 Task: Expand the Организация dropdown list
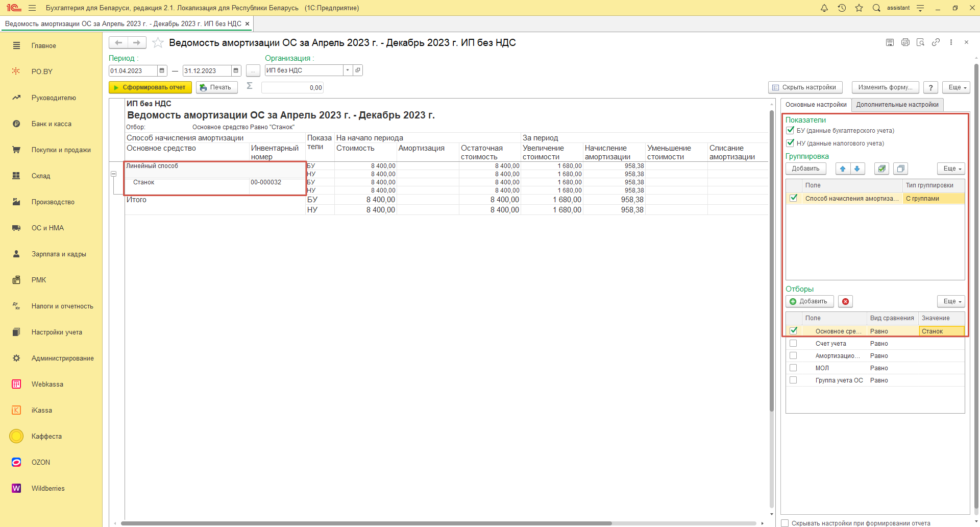(x=348, y=70)
